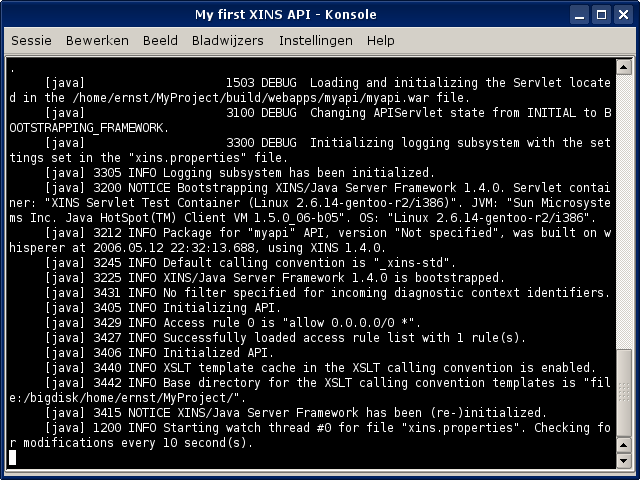Click the text 'OOTSTRAPPING_FRAMEWORK.'

[x=89, y=128]
